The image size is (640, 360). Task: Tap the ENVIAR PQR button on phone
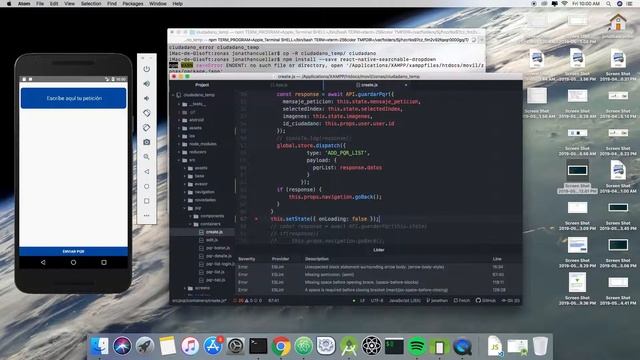tap(73, 251)
